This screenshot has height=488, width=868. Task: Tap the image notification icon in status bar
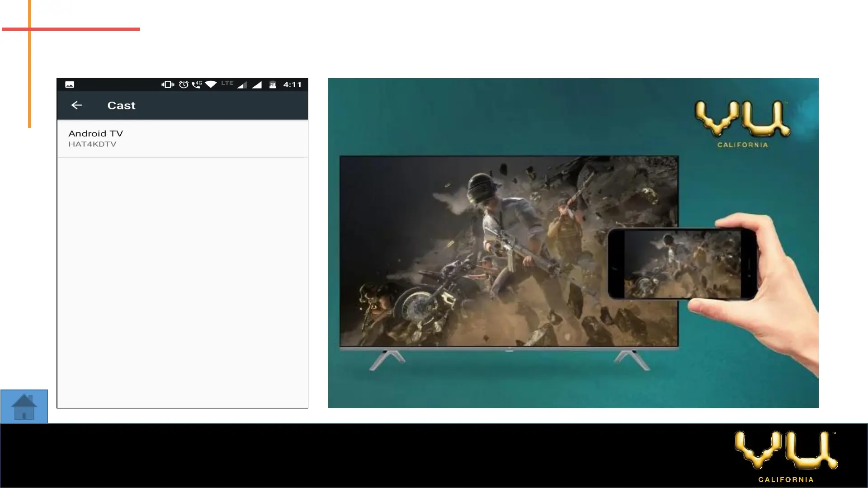coord(70,84)
